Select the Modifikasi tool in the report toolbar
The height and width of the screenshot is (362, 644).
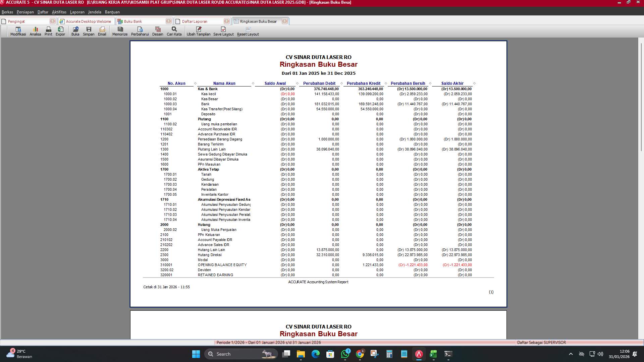coord(17,32)
